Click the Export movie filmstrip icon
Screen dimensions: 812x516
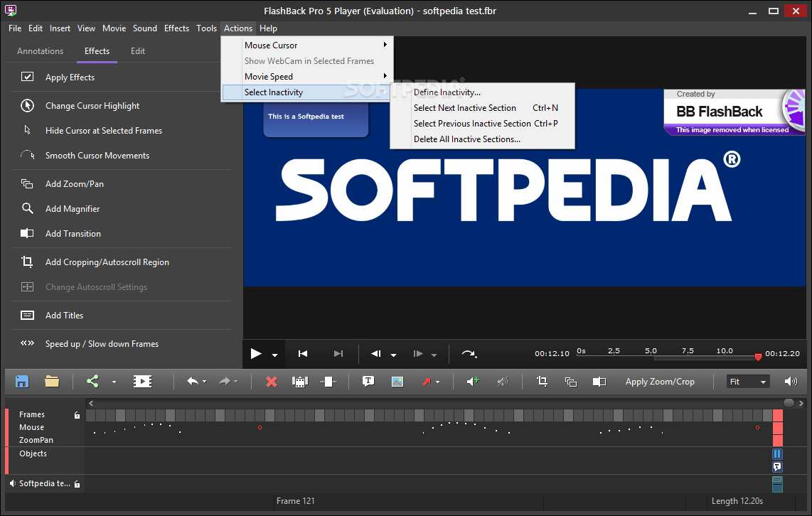(x=142, y=382)
